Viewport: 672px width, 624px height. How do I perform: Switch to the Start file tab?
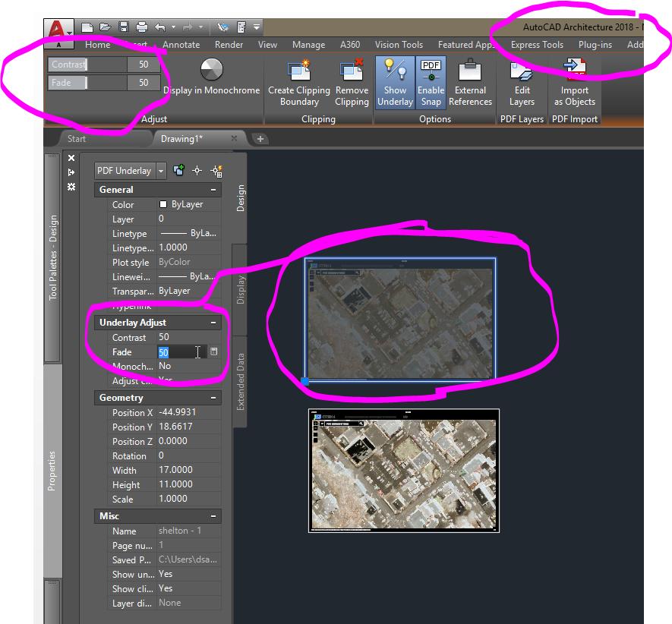[x=77, y=139]
